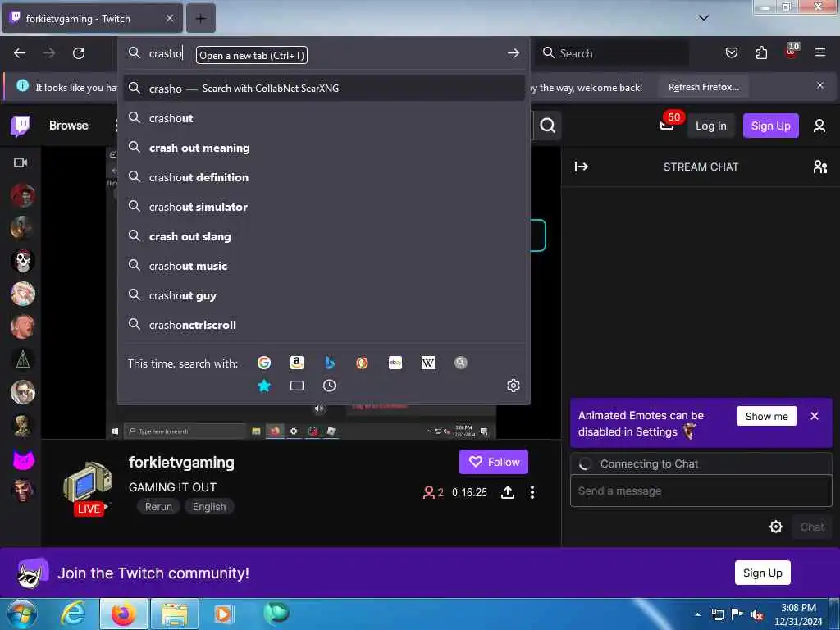Collapse stream chat with arrow icon
This screenshot has width=840, height=630.
582,167
